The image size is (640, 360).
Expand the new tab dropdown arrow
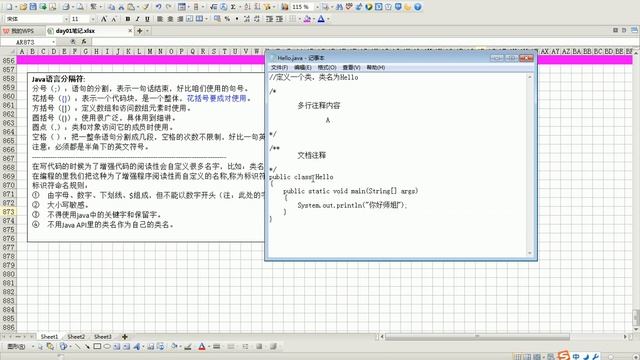147,31
